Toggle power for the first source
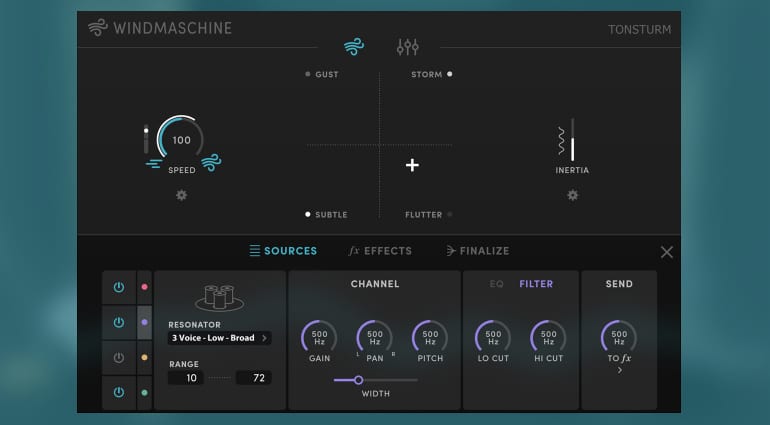Screen dimensions: 770x425 [119, 287]
